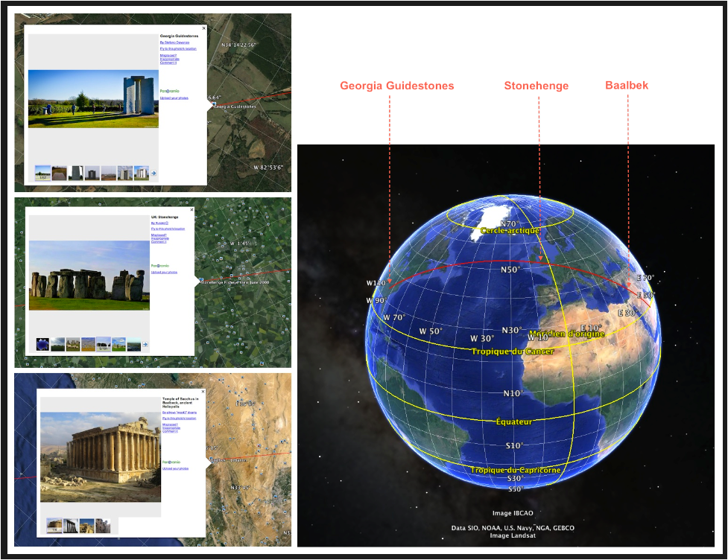Open Panoramio logo in Georgia Guidestones popup

click(x=169, y=91)
